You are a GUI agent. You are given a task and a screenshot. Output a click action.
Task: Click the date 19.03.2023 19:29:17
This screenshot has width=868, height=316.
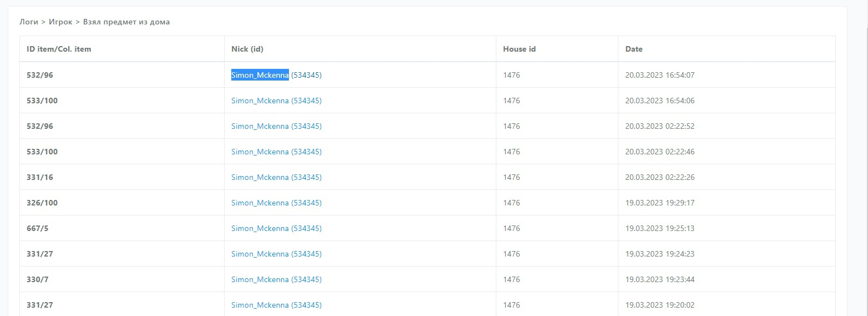point(659,203)
